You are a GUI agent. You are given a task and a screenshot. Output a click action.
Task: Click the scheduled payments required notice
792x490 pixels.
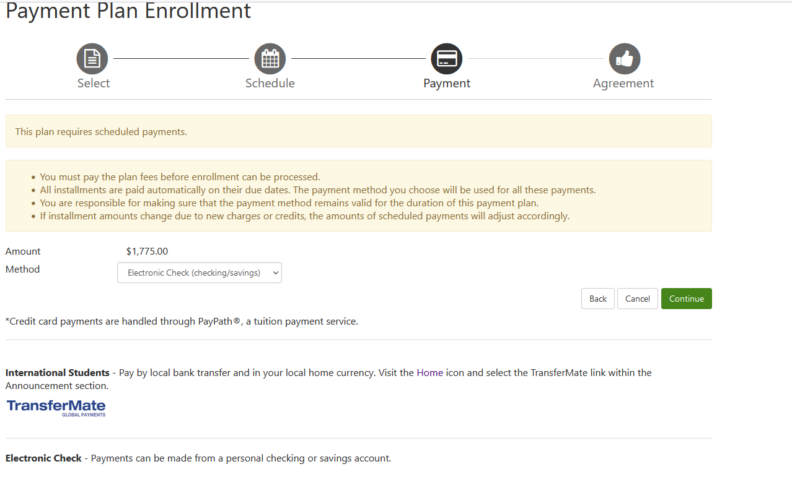pos(101,131)
